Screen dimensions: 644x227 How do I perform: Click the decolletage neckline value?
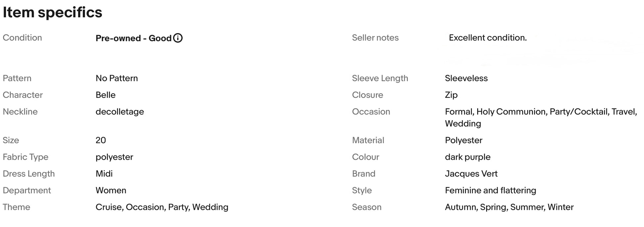[120, 112]
